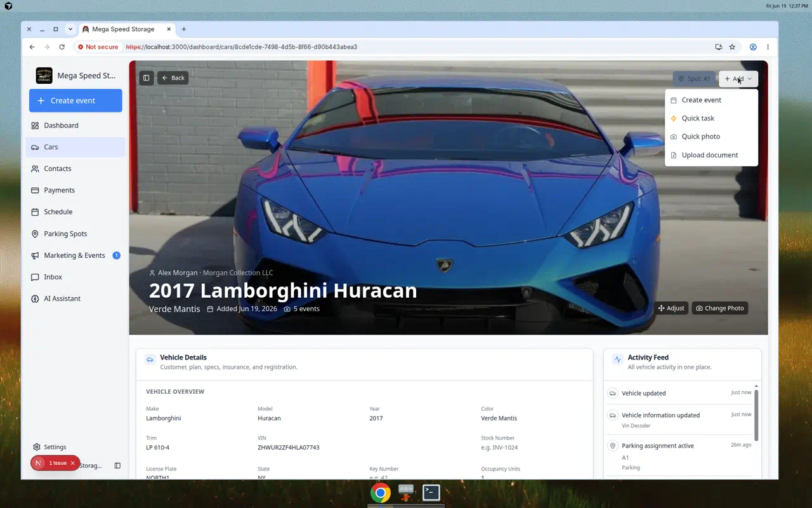
Task: Click the people icon next to Contacts
Action: (x=35, y=168)
